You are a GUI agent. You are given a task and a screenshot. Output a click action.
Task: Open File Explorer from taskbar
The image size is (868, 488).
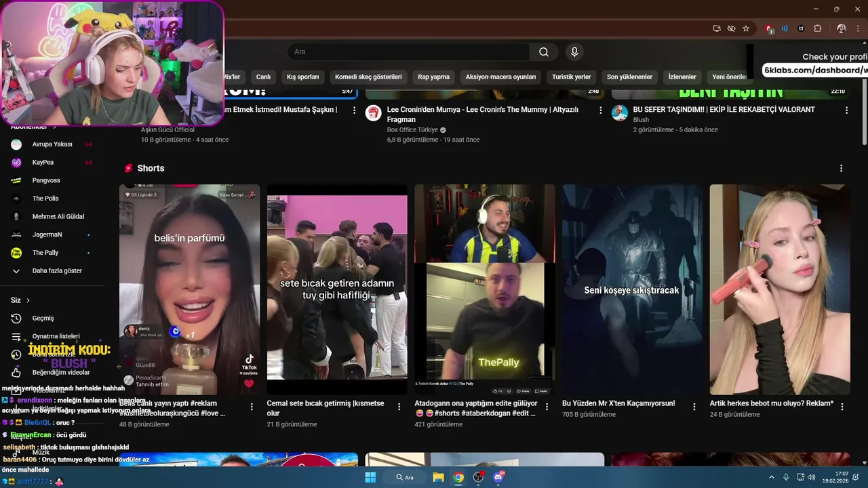point(438,477)
